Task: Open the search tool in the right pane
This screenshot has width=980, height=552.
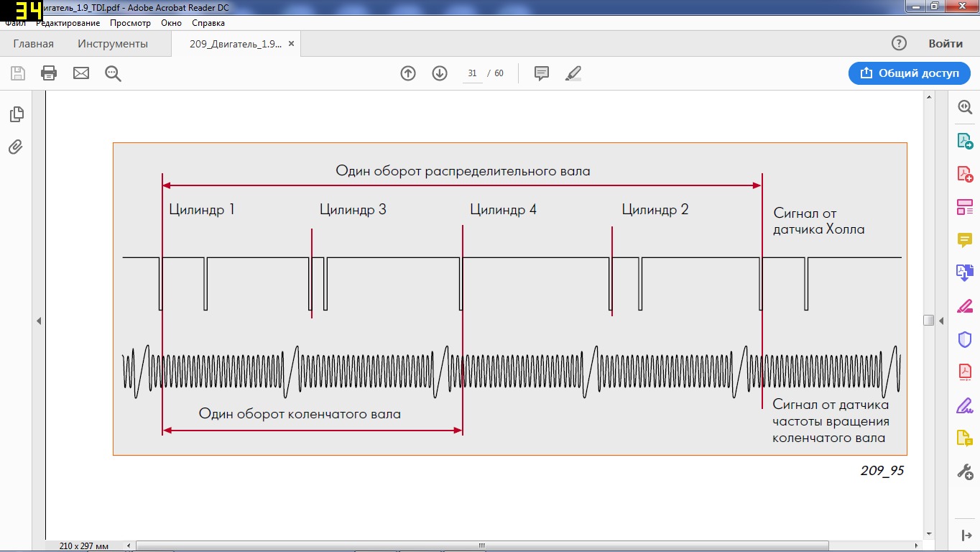Action: (x=964, y=107)
